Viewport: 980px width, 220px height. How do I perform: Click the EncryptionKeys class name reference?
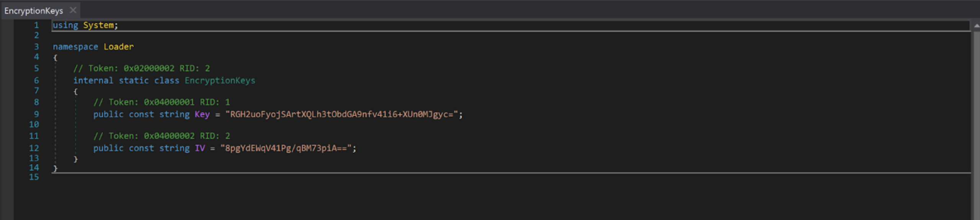(x=220, y=81)
